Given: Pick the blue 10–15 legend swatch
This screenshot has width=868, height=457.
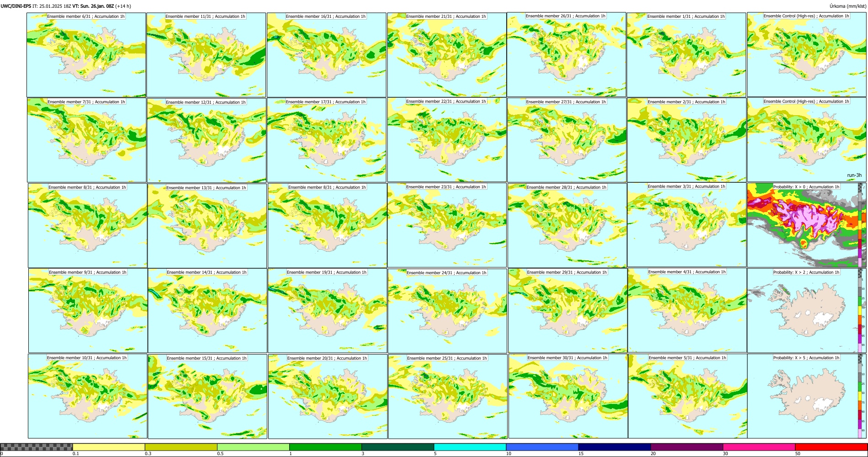Looking at the screenshot, I should [x=542, y=447].
